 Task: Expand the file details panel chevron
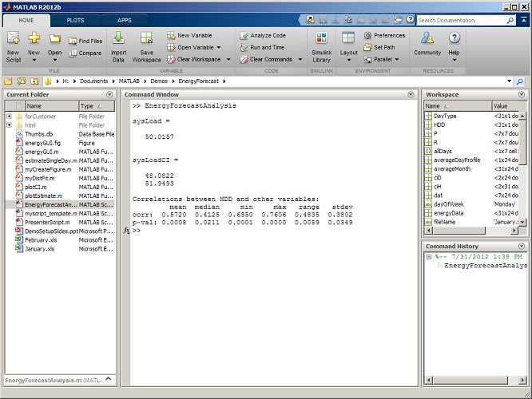(109, 379)
